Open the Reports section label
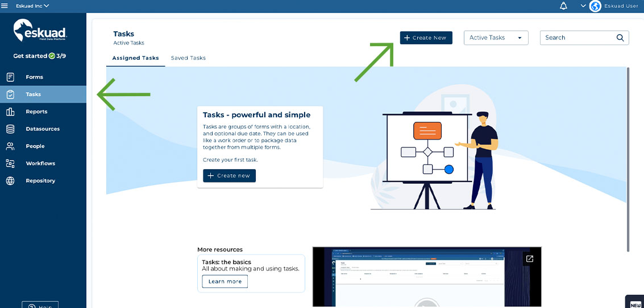This screenshot has height=308, width=644. [36, 112]
